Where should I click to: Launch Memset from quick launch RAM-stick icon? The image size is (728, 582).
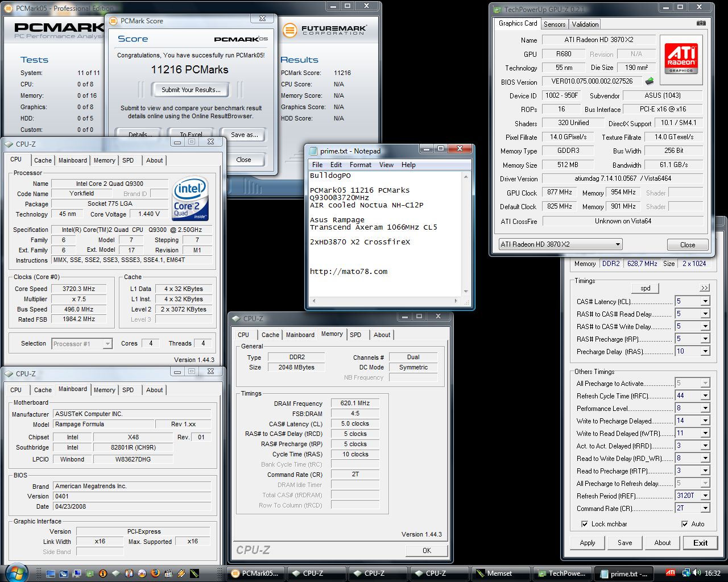(x=195, y=573)
